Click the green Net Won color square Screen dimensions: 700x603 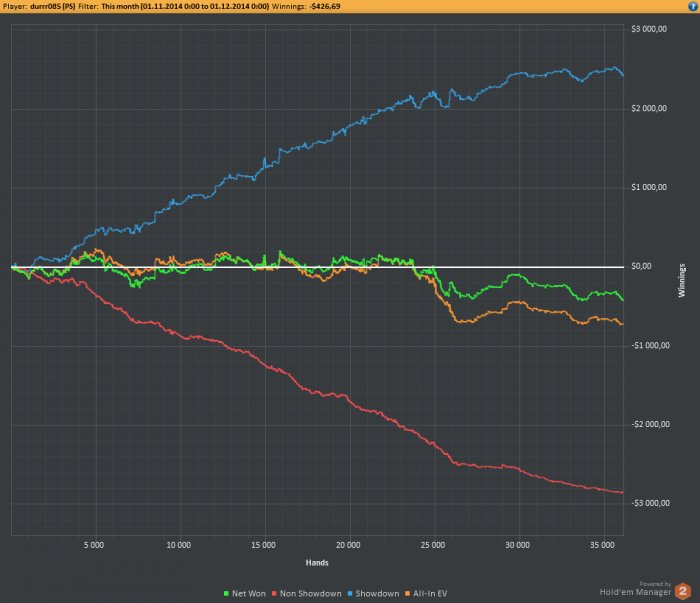pyautogui.click(x=226, y=594)
